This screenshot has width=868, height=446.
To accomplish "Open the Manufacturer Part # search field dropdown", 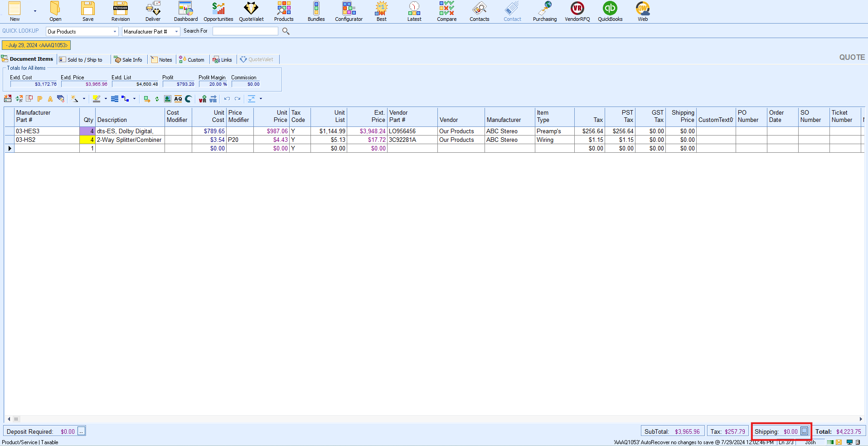I will (x=176, y=32).
